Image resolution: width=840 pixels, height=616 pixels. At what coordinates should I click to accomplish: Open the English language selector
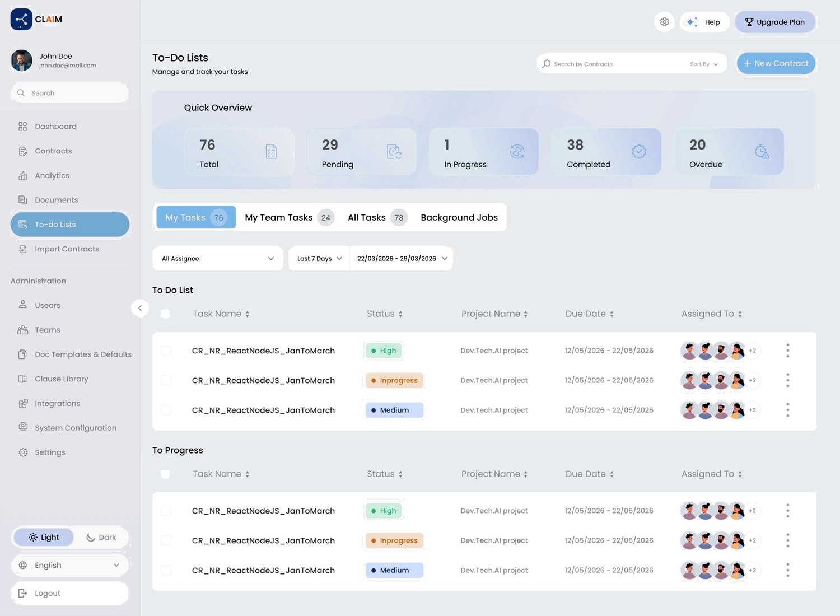point(70,566)
